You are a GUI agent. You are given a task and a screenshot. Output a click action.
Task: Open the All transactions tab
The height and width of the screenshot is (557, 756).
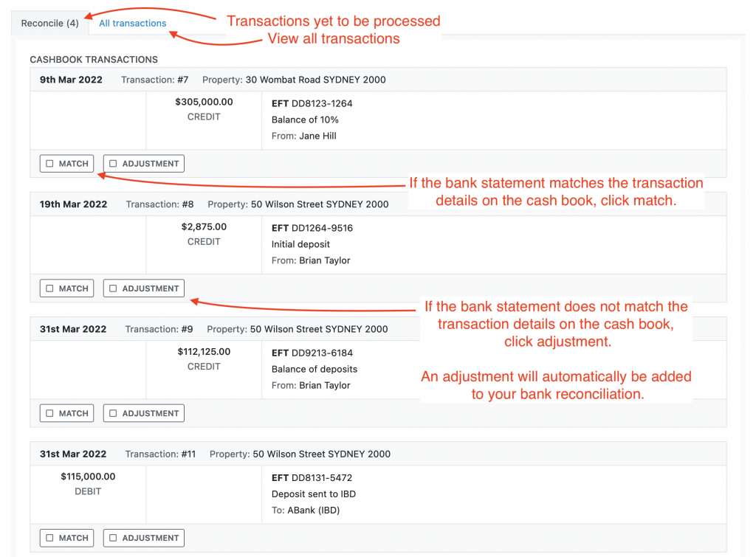pyautogui.click(x=133, y=23)
